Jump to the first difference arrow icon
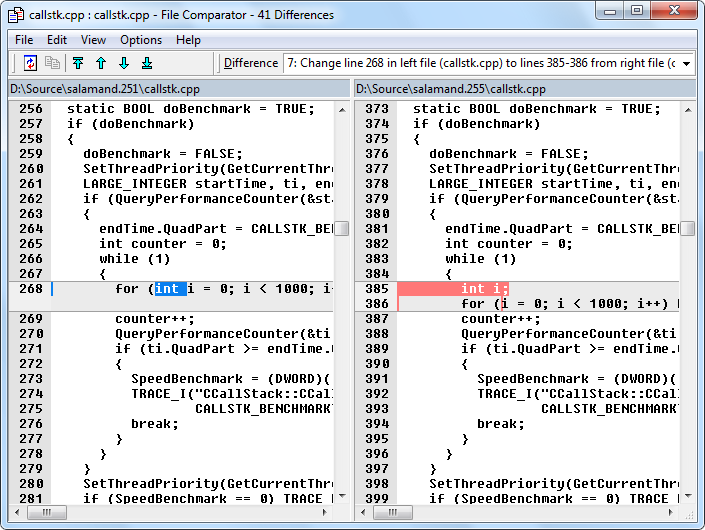 [x=78, y=63]
